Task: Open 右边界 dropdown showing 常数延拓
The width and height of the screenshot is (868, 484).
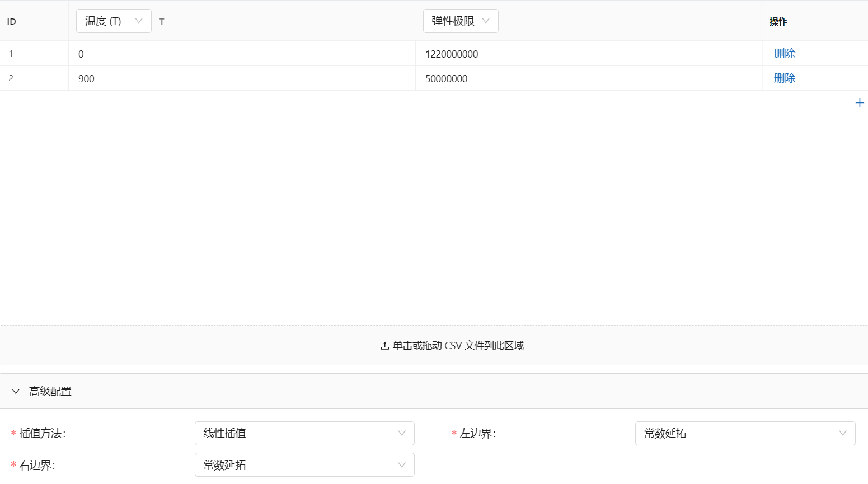Action: coord(304,465)
